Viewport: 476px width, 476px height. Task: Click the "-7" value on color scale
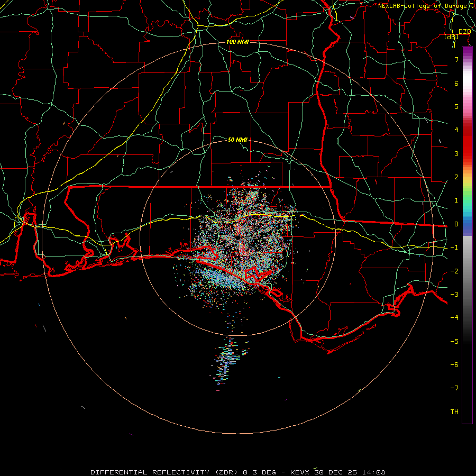click(454, 388)
